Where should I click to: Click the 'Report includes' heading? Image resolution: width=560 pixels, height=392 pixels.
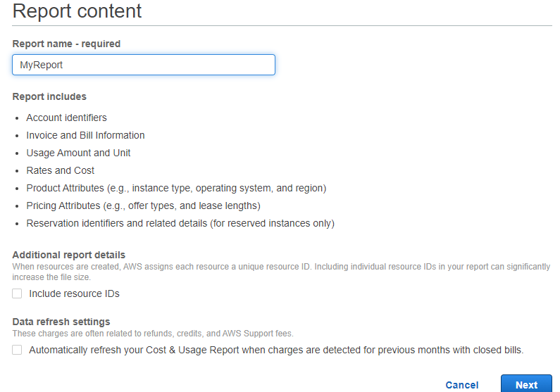coord(49,96)
